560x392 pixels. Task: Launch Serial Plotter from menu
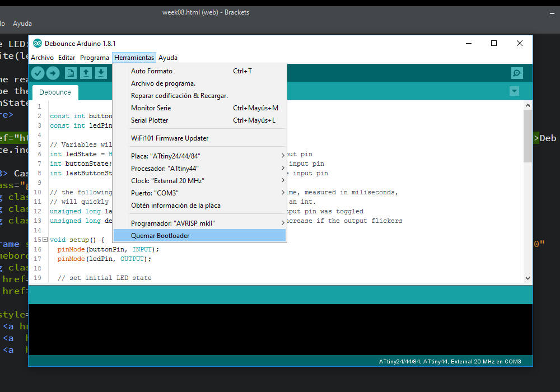[x=199, y=120]
